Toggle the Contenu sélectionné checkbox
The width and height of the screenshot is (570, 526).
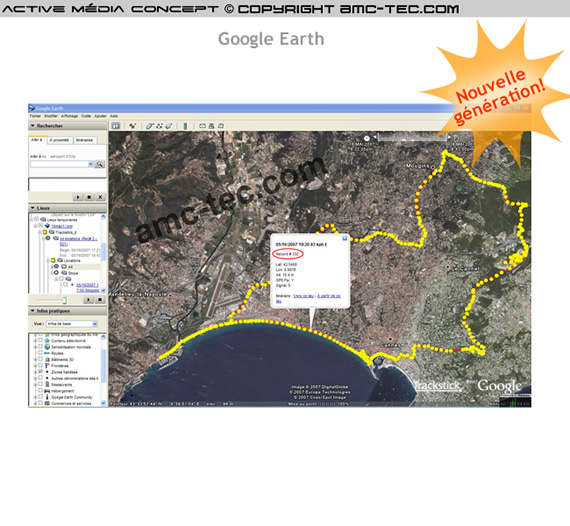click(x=40, y=340)
